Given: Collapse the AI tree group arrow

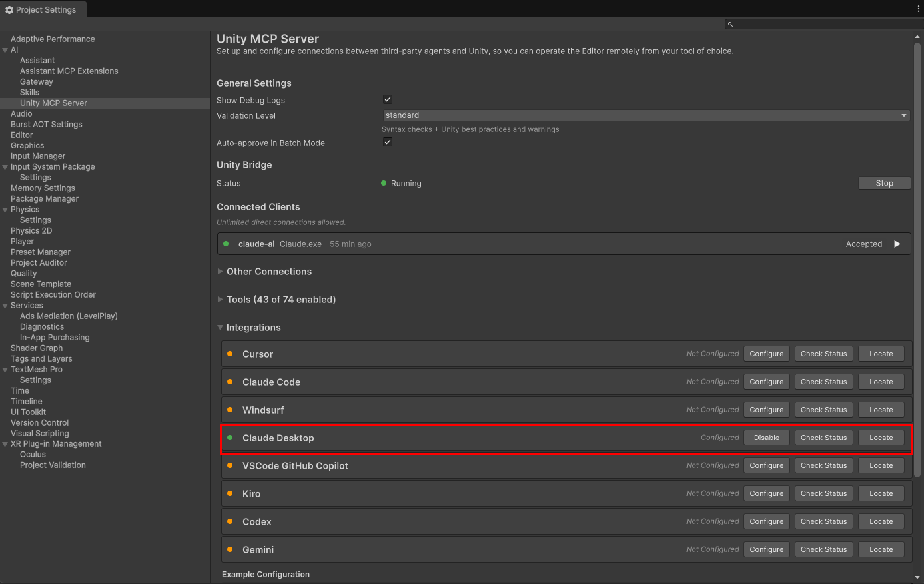Looking at the screenshot, I should pyautogui.click(x=5, y=50).
